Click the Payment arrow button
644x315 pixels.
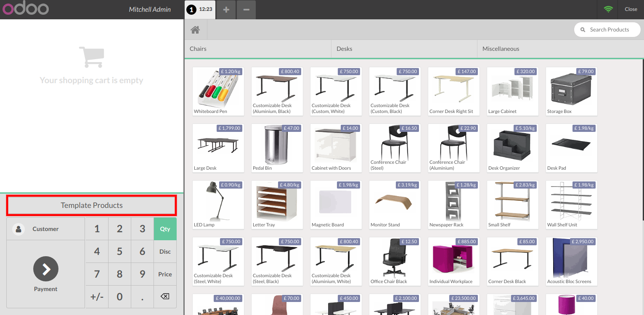pos(46,269)
